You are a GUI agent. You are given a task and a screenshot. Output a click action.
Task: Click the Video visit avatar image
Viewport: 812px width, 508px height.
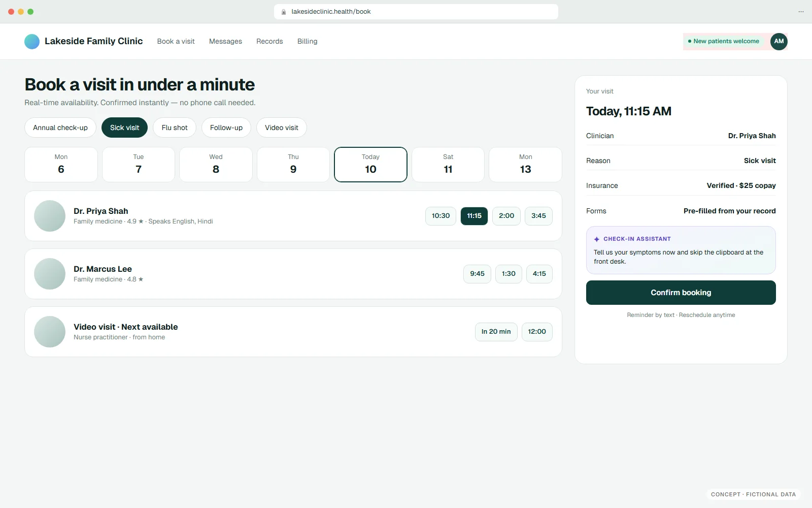50,332
